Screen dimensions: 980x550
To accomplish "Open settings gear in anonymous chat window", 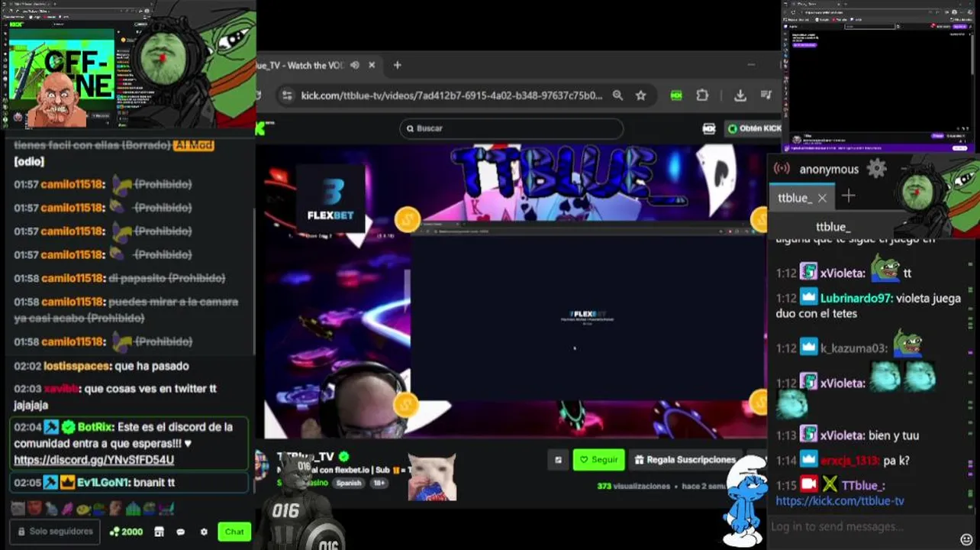I will (876, 169).
